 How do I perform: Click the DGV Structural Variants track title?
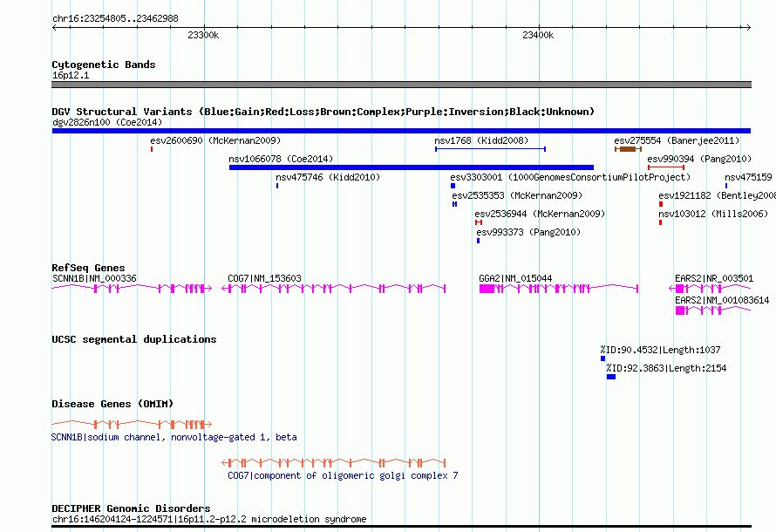pos(323,112)
